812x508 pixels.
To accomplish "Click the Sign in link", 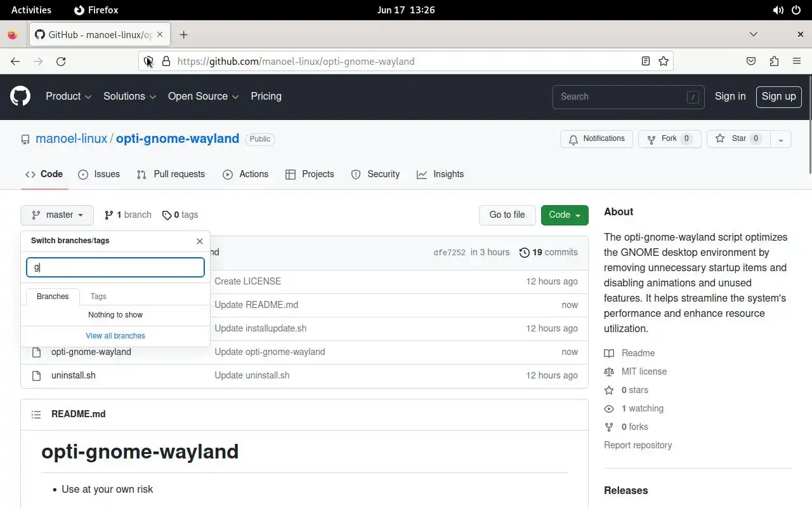I will tap(730, 97).
